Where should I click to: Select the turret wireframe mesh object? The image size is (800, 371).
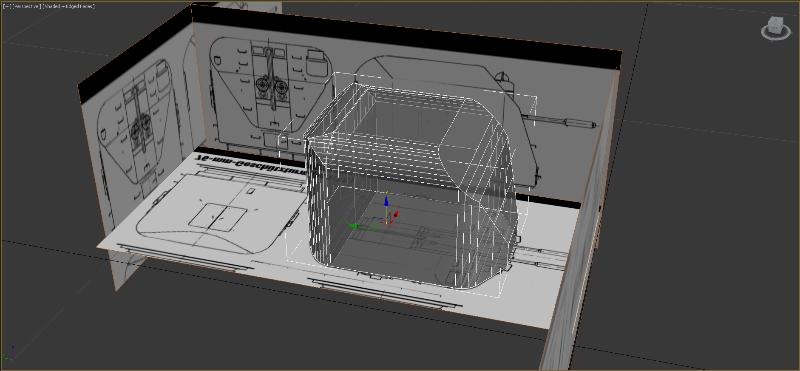(x=412, y=184)
